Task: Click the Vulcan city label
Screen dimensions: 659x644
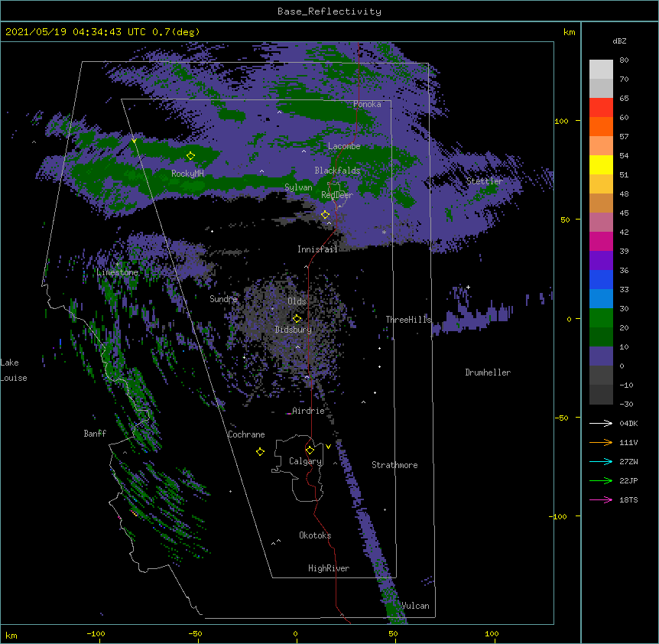Action: click(x=415, y=606)
